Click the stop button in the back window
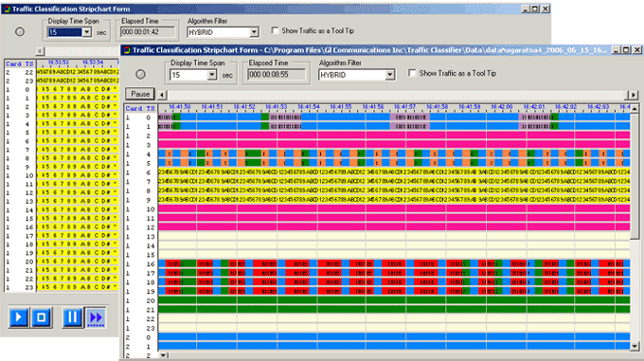This screenshot has height=361, width=644. [42, 317]
